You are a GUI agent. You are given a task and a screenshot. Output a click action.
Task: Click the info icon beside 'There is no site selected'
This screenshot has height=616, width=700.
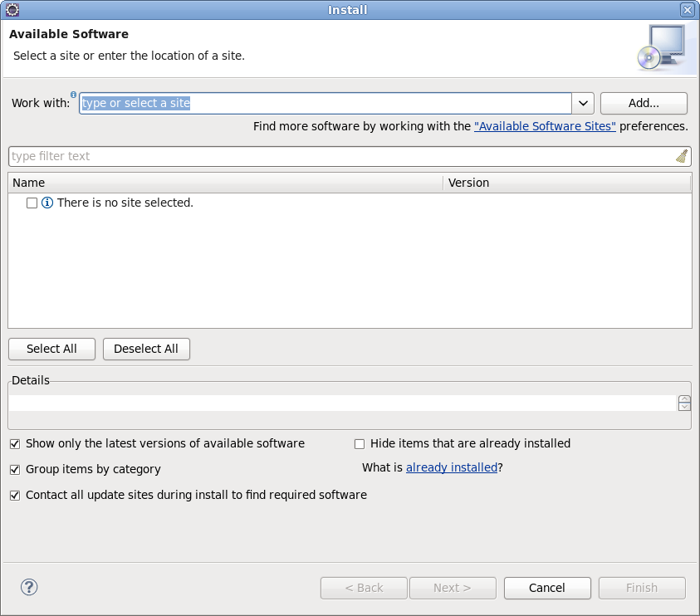(47, 203)
